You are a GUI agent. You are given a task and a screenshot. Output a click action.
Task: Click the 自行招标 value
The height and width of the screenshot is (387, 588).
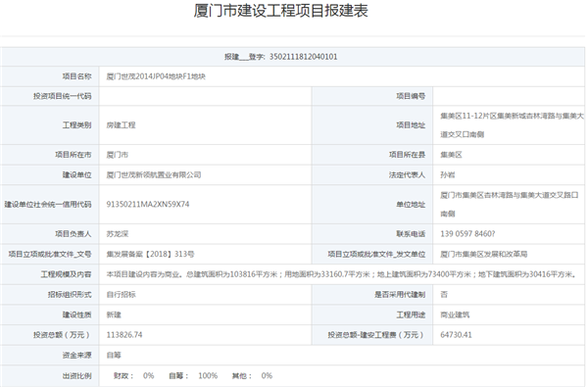tap(121, 294)
